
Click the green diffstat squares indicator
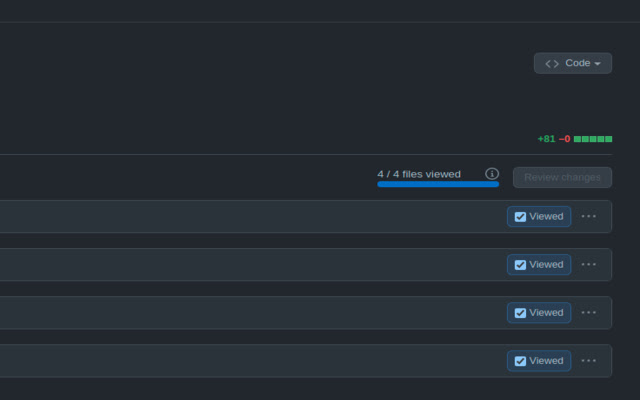(593, 139)
